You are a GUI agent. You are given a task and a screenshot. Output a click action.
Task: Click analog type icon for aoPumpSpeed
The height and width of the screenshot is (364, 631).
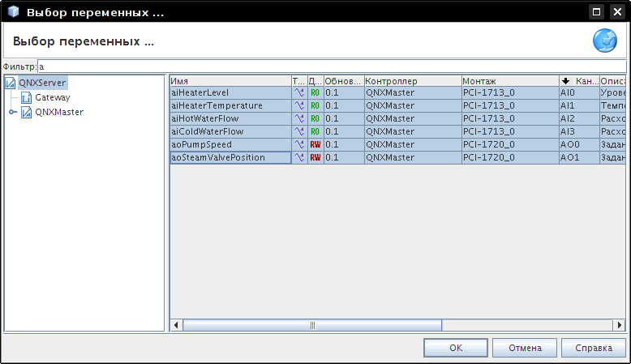point(299,144)
